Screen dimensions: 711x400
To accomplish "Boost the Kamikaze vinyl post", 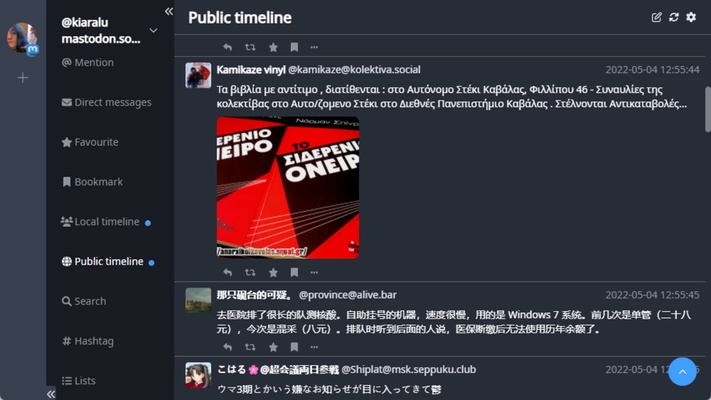I will [x=250, y=273].
